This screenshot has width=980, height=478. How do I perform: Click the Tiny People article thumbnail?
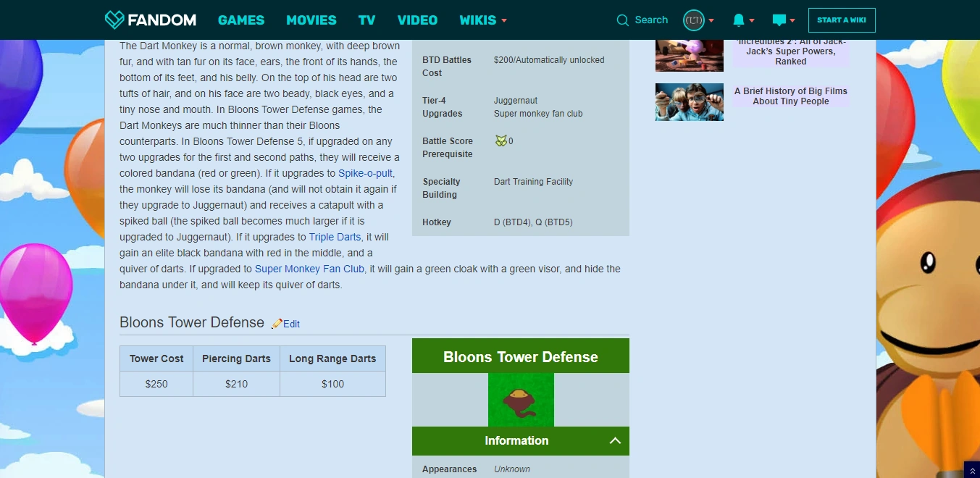coord(690,102)
